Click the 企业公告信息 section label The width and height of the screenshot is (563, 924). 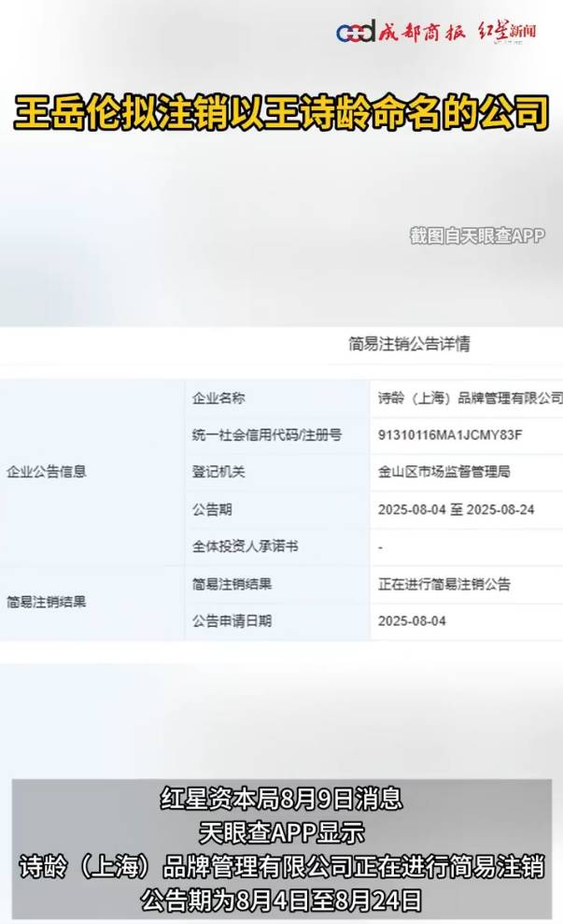click(x=47, y=472)
